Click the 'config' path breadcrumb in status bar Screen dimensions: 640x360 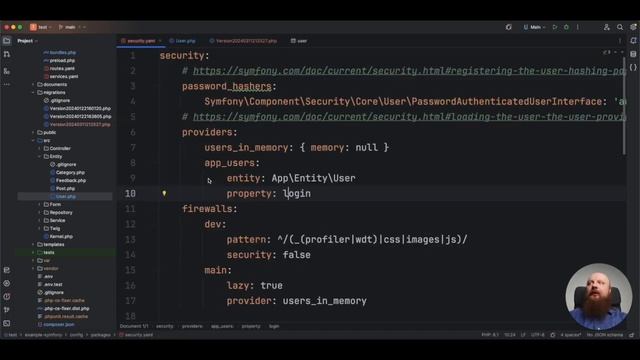pos(76,335)
